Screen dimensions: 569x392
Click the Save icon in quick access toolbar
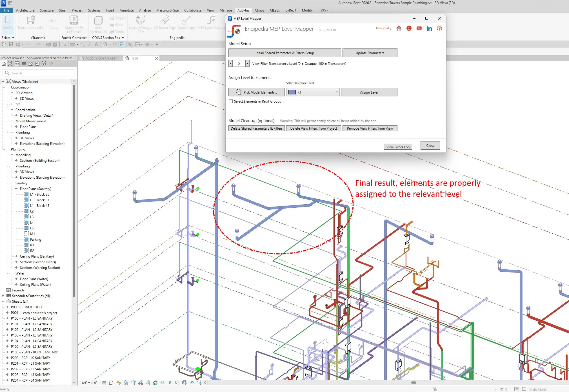coord(11,44)
